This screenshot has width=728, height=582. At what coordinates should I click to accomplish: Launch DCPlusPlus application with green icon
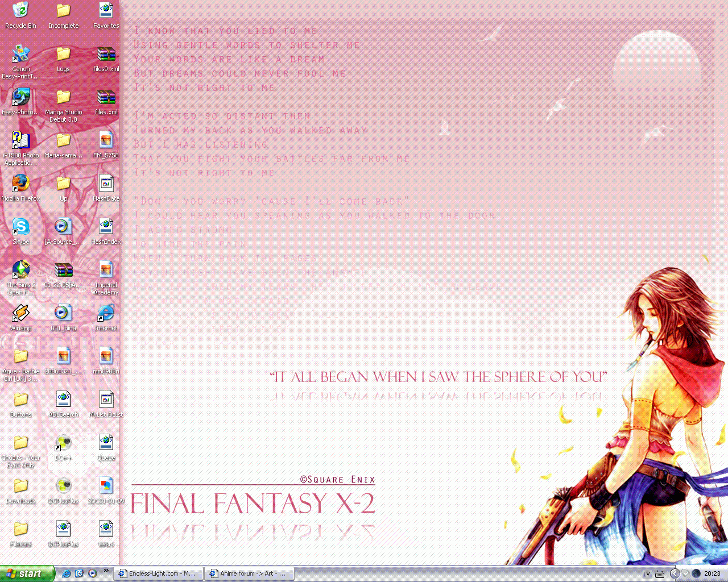(x=63, y=490)
